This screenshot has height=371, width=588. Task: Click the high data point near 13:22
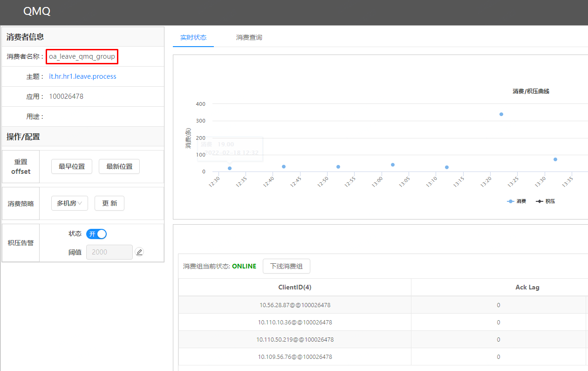click(501, 114)
